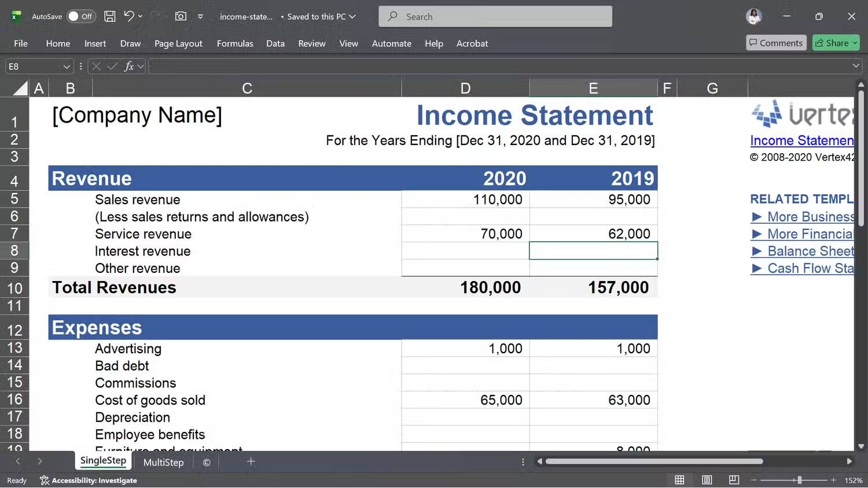The width and height of the screenshot is (868, 488).
Task: Expand the Saved to this PC dropdown
Action: coord(354,17)
